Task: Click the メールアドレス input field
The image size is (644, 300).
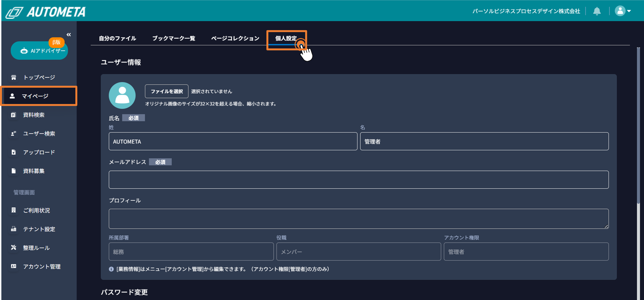Action: tap(359, 180)
